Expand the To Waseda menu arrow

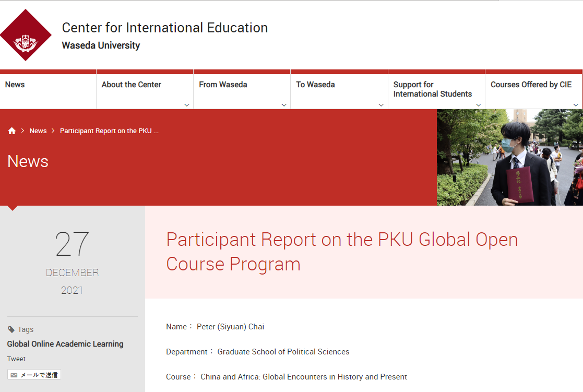coord(381,105)
